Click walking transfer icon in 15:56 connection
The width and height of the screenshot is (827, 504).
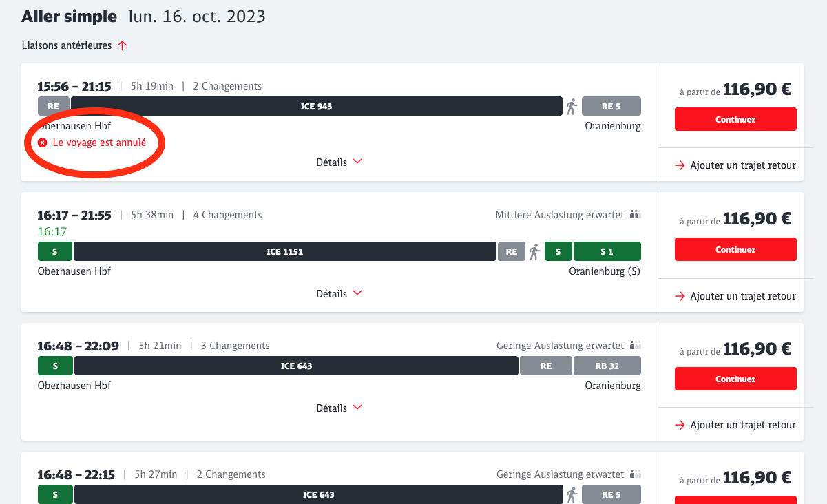pos(571,106)
